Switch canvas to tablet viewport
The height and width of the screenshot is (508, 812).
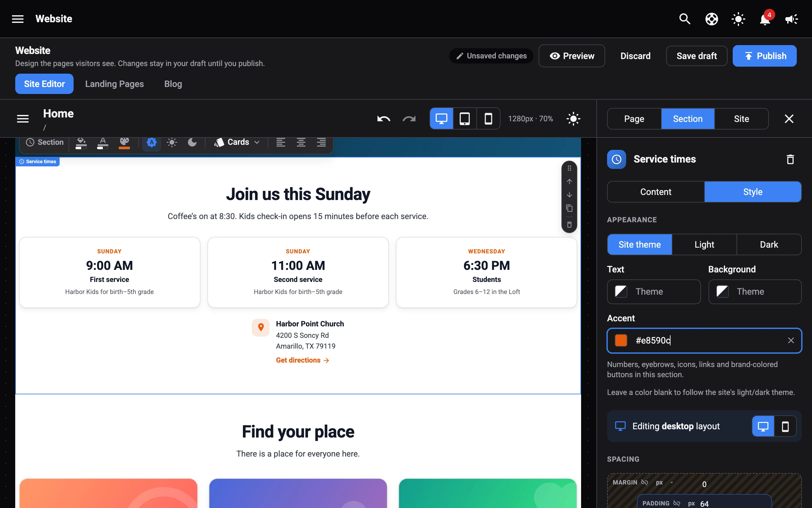click(465, 119)
